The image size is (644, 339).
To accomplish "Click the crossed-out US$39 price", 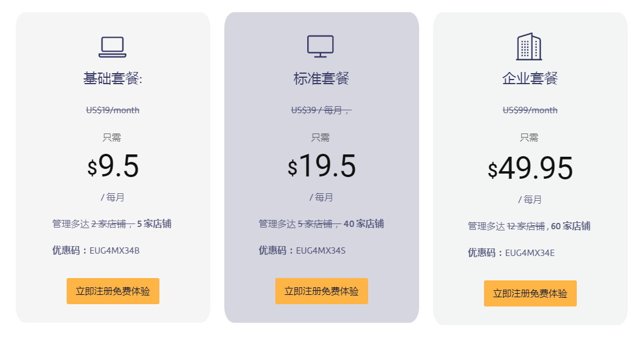I will tap(321, 110).
